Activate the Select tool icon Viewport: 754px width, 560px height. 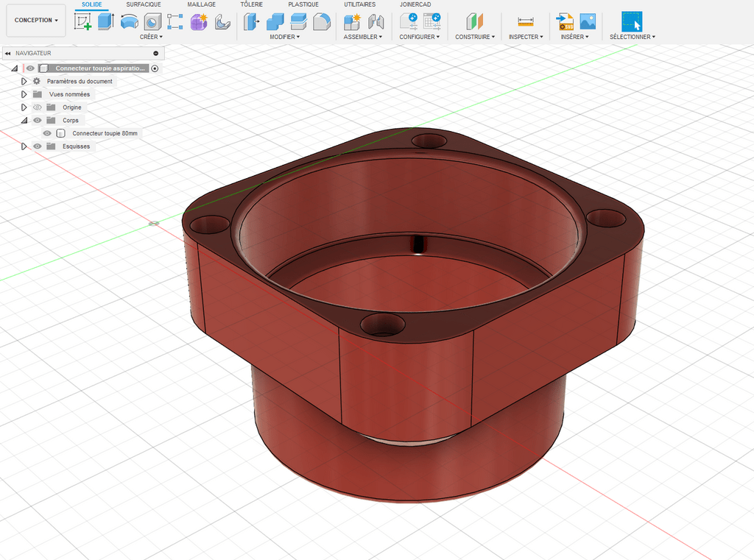tap(632, 21)
